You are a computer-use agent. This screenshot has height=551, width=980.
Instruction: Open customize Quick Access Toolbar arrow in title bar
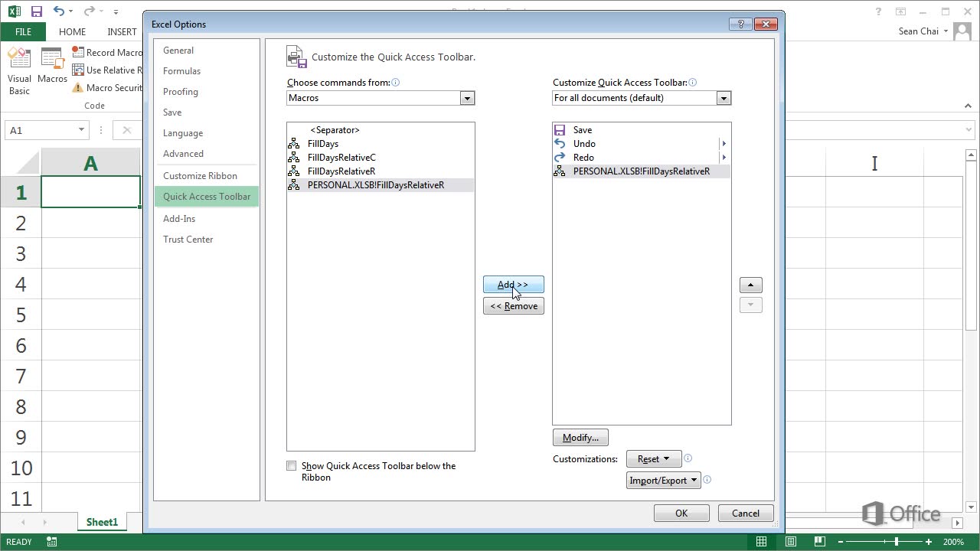[116, 11]
